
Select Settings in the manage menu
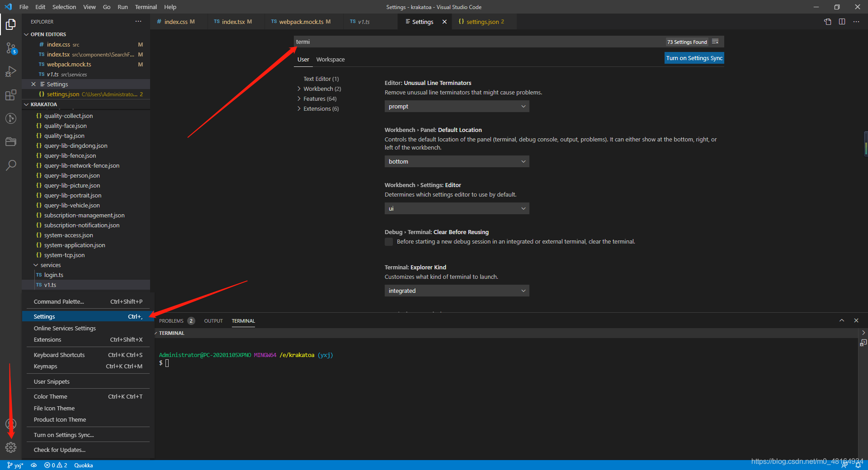click(x=88, y=316)
